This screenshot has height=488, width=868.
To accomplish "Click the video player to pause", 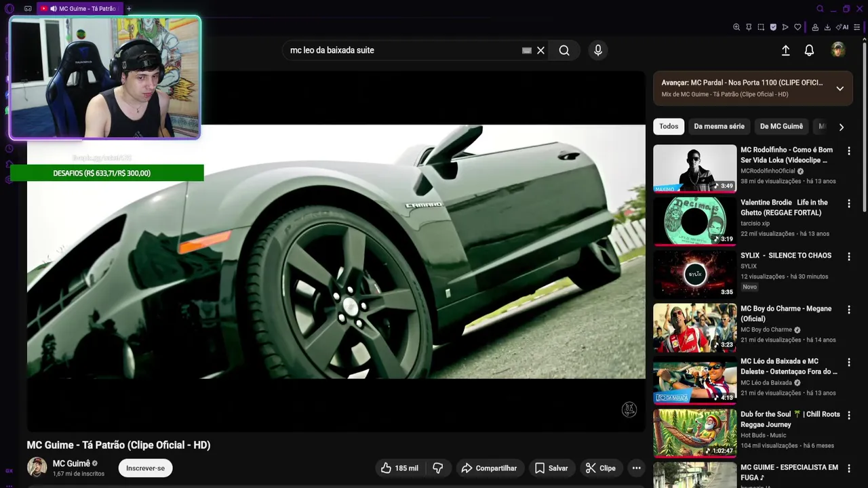I will point(336,251).
